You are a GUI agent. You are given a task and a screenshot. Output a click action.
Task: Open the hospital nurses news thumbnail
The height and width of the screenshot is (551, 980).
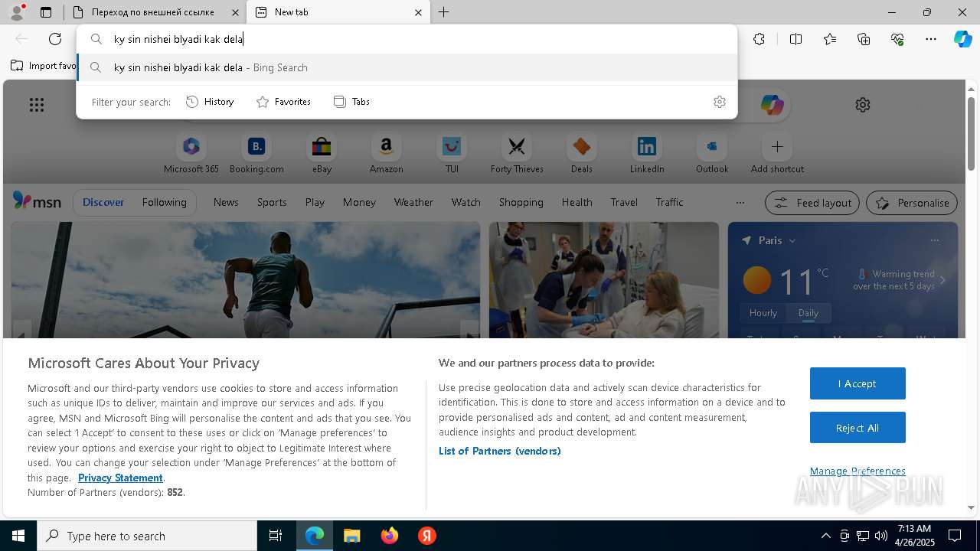[x=604, y=280]
